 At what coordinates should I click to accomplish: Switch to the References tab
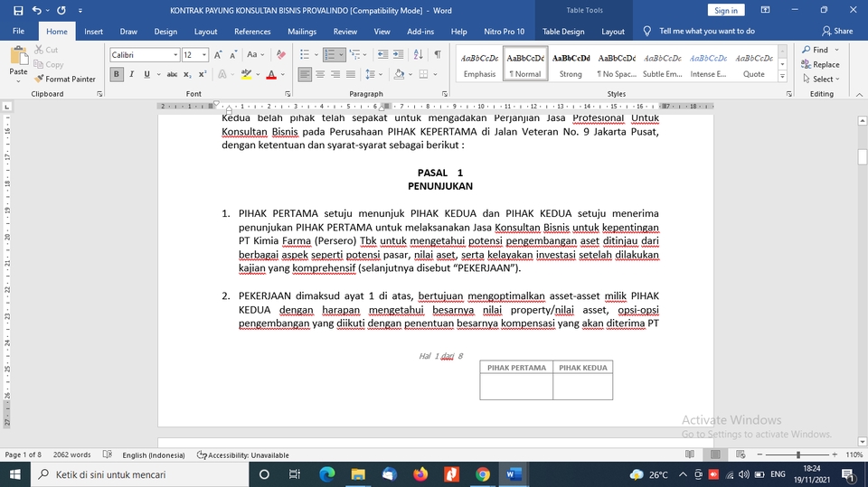coord(252,32)
